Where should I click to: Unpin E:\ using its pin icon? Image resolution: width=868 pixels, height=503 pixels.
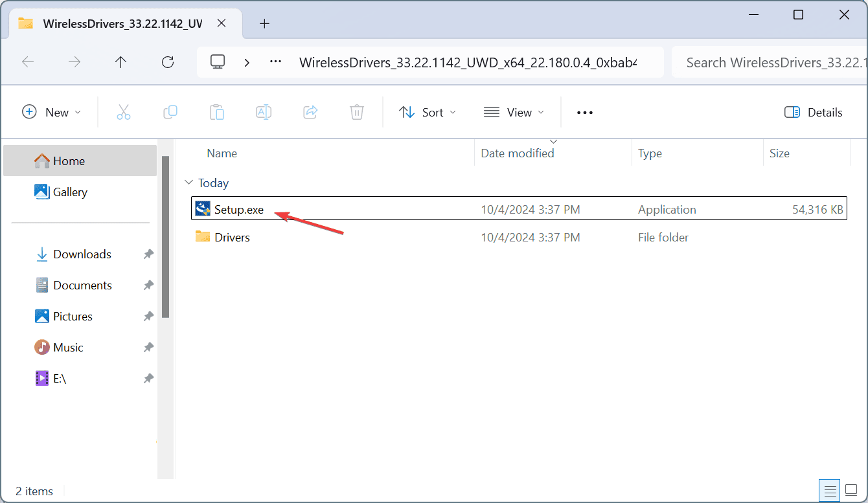pos(148,379)
